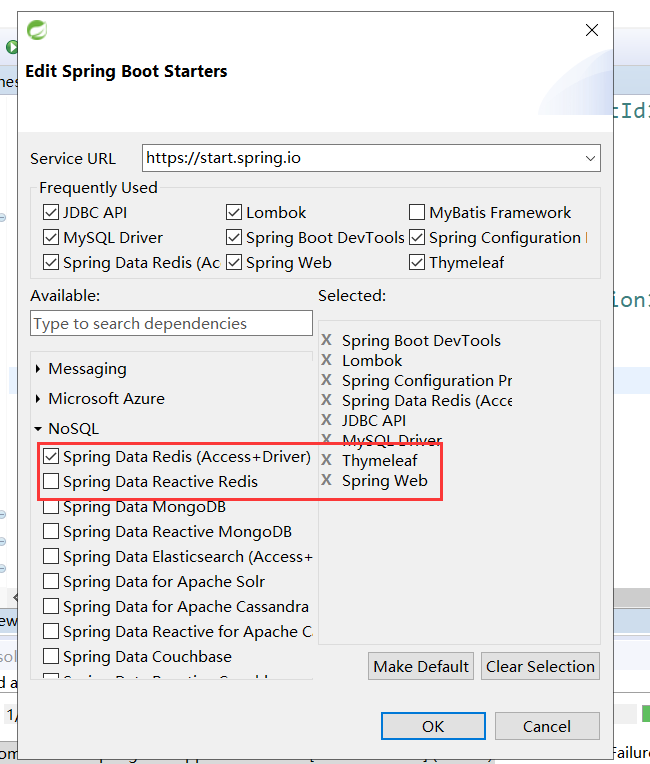Remove Thymeleaf from Selected list via X
Screen dimensions: 650x764
pos(326,459)
